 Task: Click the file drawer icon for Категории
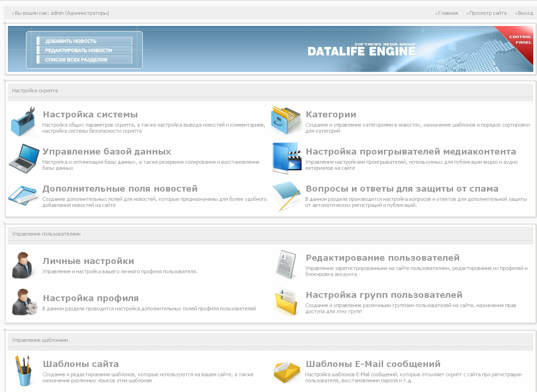(286, 120)
